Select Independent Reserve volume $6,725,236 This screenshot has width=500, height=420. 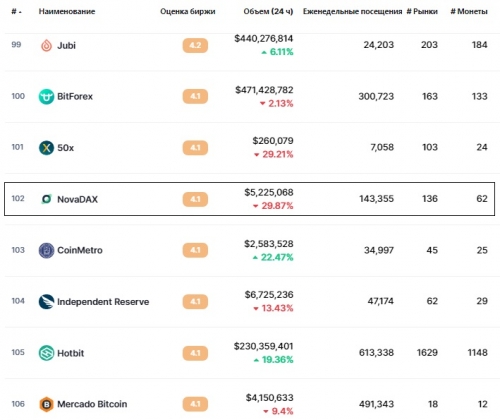pyautogui.click(x=269, y=295)
